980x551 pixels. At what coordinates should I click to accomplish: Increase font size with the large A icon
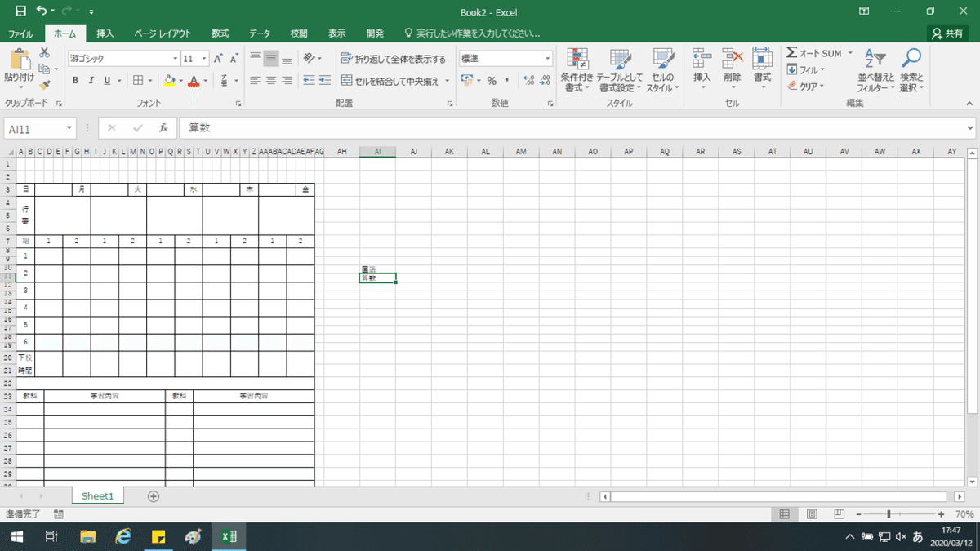pos(218,59)
